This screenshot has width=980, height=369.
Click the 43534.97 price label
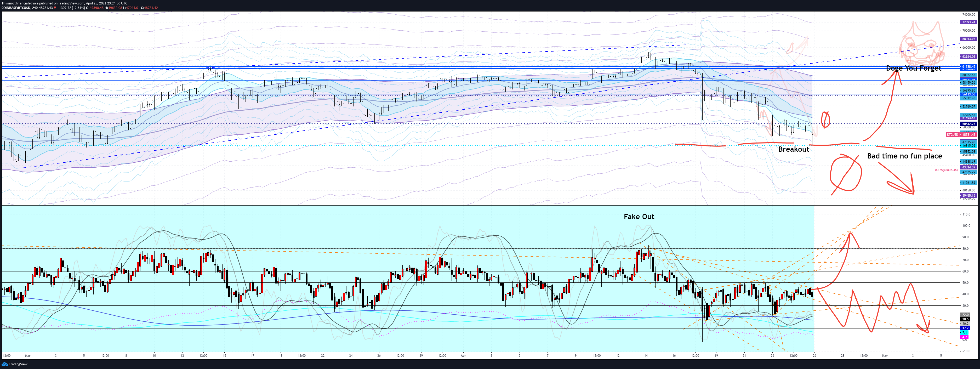968,167
